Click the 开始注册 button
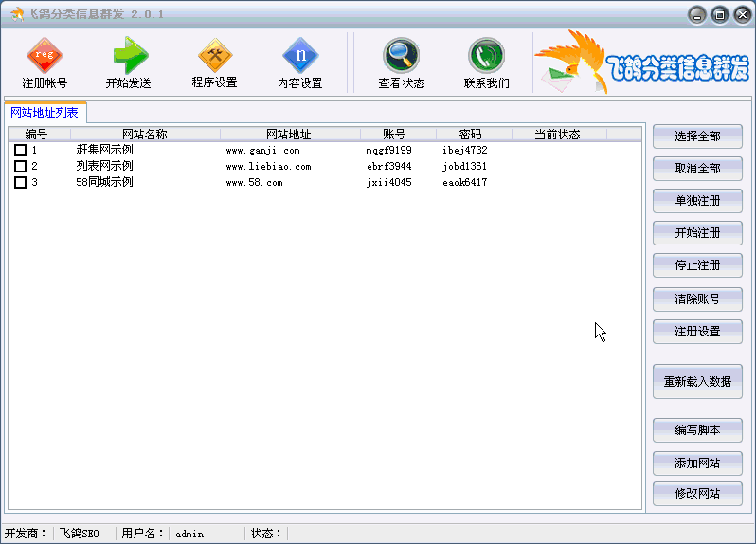The height and width of the screenshot is (544, 756). pos(697,233)
